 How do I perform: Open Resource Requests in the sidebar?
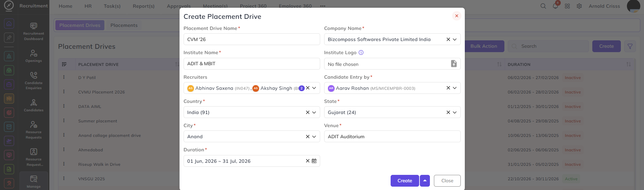pyautogui.click(x=34, y=130)
